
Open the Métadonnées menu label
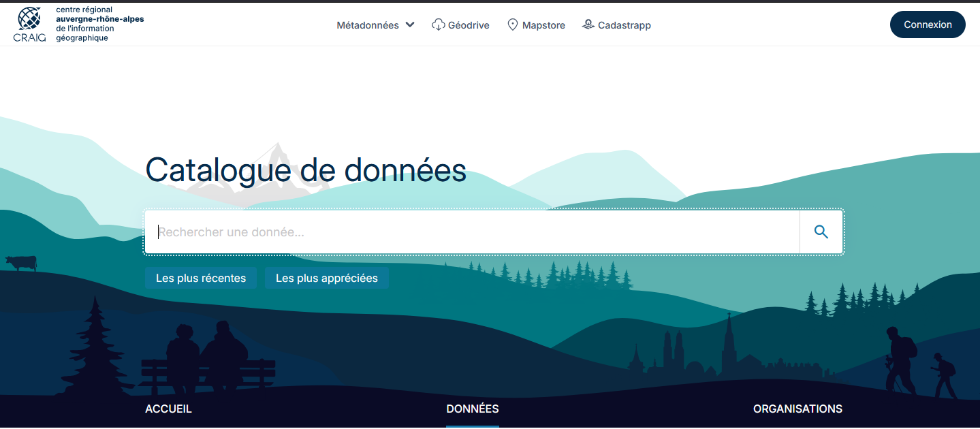(368, 25)
